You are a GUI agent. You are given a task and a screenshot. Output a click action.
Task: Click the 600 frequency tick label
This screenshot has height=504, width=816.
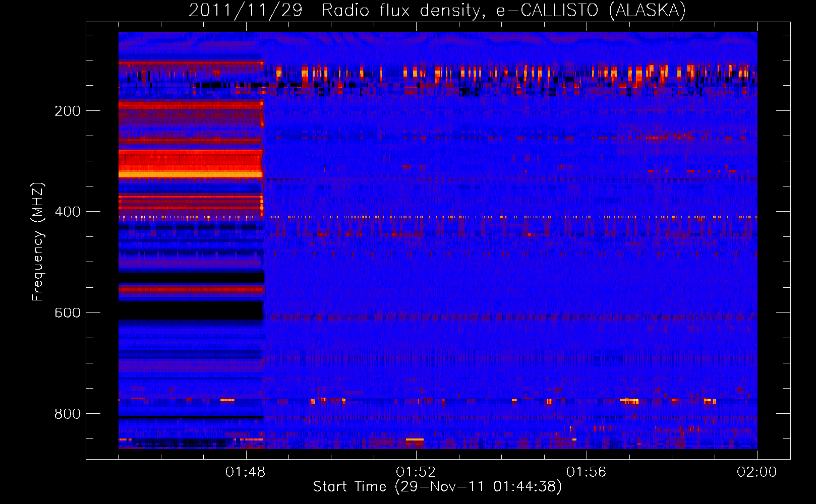[x=68, y=312]
